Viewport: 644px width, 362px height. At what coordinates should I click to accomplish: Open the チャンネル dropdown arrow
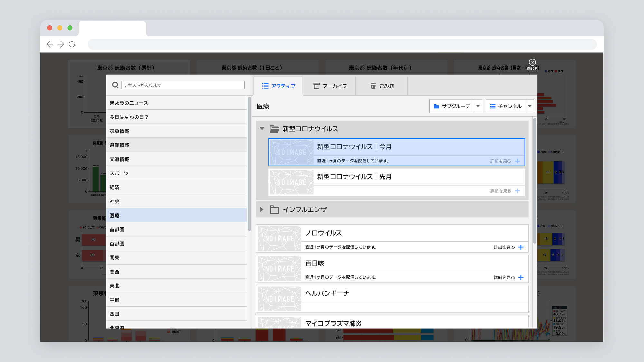(530, 106)
